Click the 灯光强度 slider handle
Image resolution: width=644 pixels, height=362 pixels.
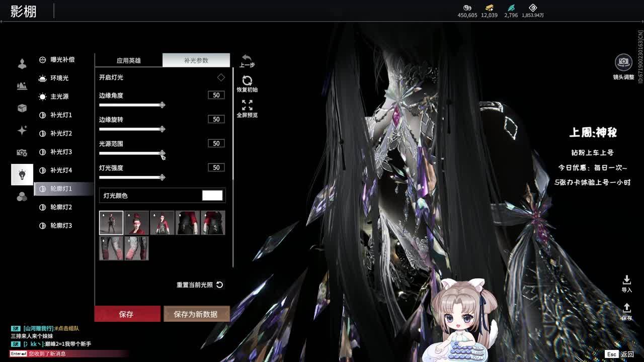click(x=162, y=177)
